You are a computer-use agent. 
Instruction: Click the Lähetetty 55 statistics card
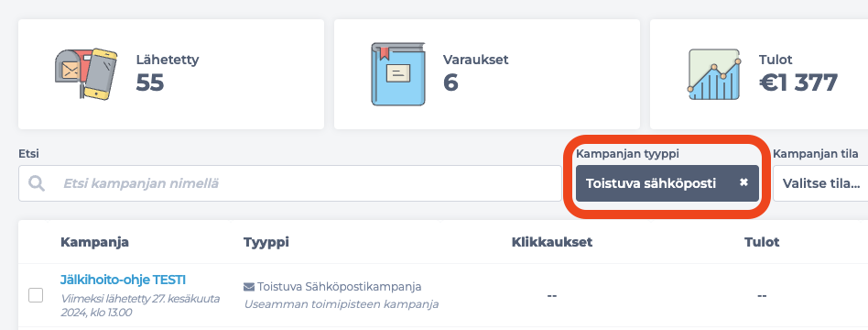tap(171, 74)
